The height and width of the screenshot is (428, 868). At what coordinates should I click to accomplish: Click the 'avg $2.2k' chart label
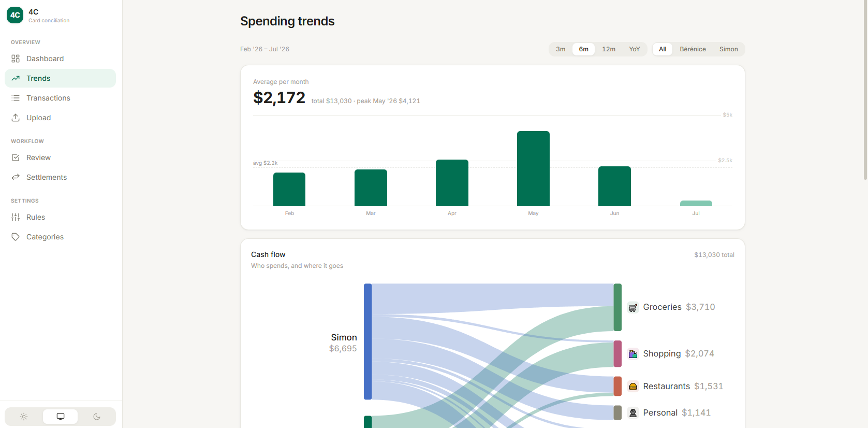pyautogui.click(x=265, y=163)
